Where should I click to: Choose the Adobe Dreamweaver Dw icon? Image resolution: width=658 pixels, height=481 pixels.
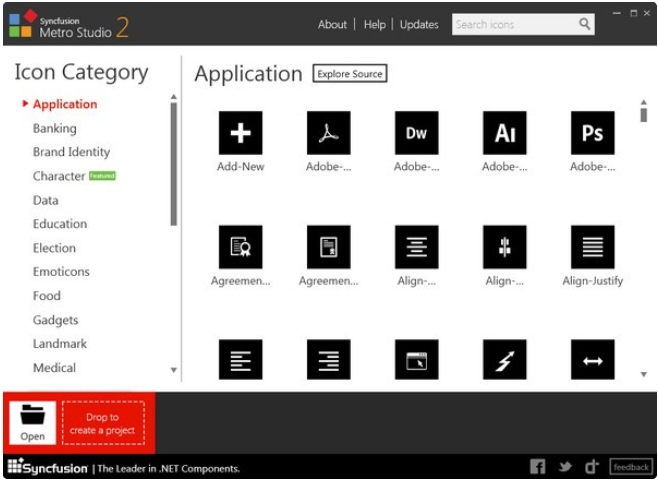pyautogui.click(x=417, y=133)
